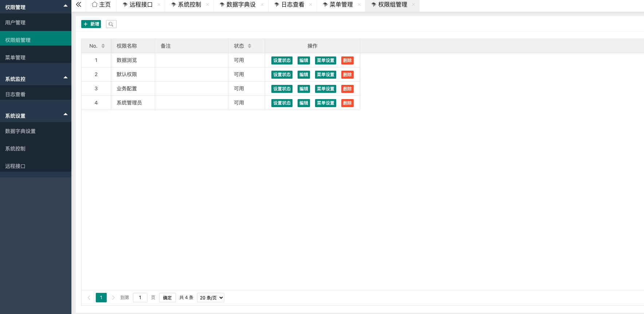Sort table by 状态 column arrows
Image resolution: width=644 pixels, height=314 pixels.
point(250,46)
